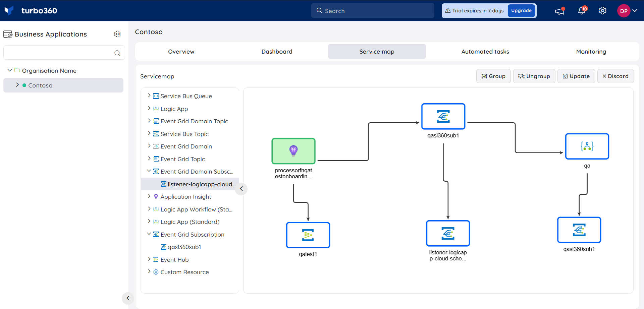Expand the Logic App resource type

point(149,109)
